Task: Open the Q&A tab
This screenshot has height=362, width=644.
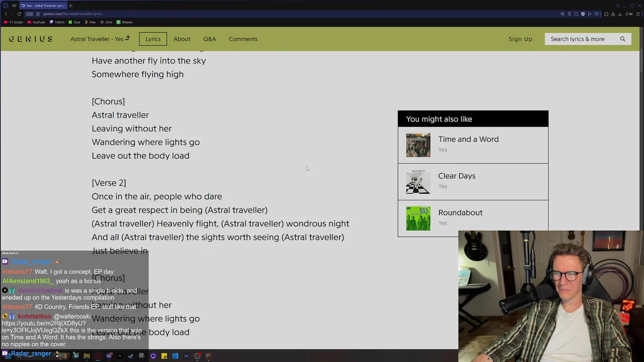Action: [209, 39]
